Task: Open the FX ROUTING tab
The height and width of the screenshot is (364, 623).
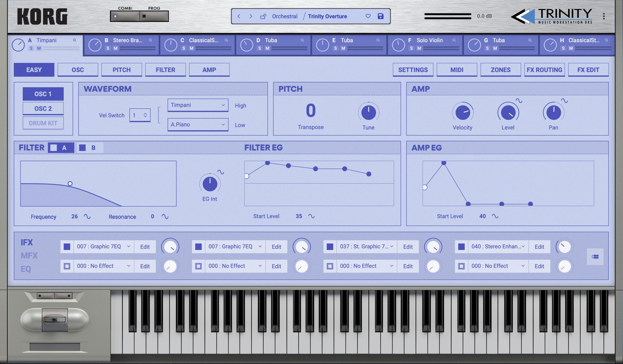Action: click(544, 69)
